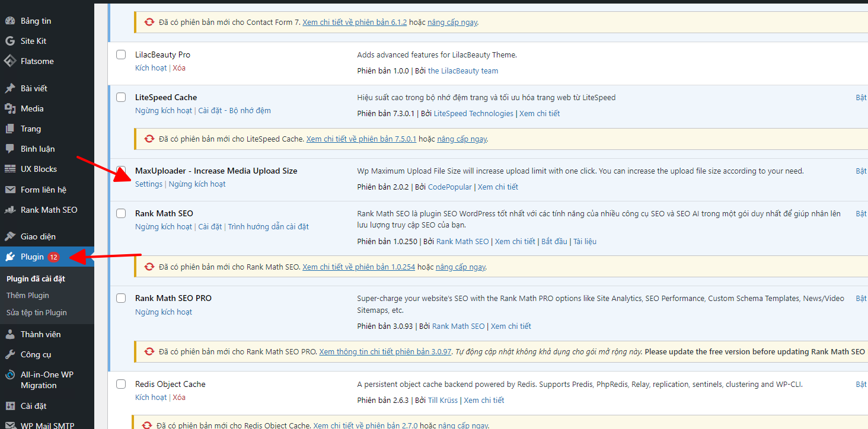
Task: View details about Rank Math version 1.0.254
Action: pyautogui.click(x=359, y=267)
